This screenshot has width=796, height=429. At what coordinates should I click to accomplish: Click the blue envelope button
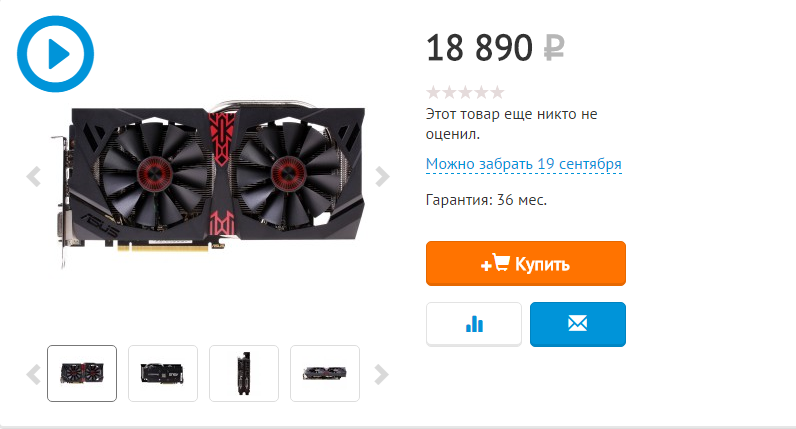pyautogui.click(x=578, y=324)
